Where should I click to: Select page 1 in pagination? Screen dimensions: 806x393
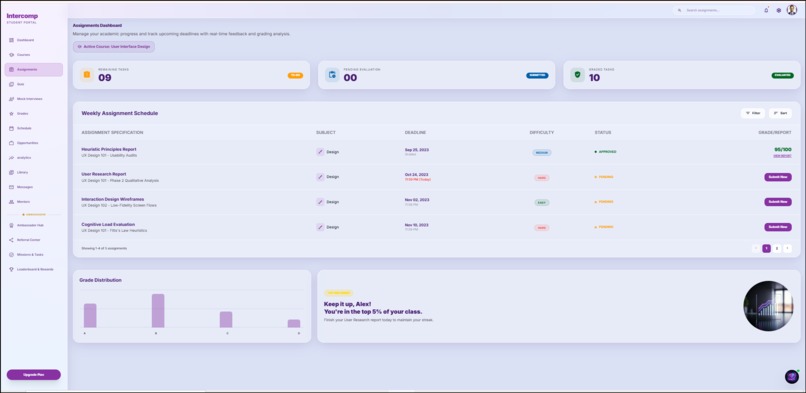[x=766, y=249]
